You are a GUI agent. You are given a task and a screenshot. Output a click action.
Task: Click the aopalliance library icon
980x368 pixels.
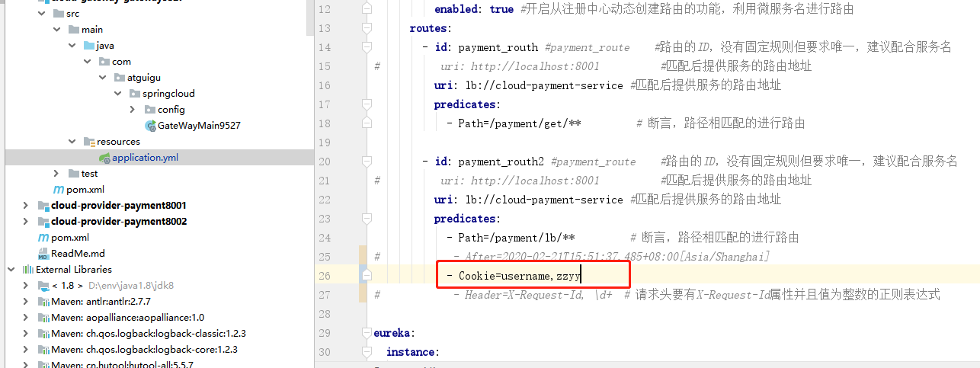click(x=43, y=318)
